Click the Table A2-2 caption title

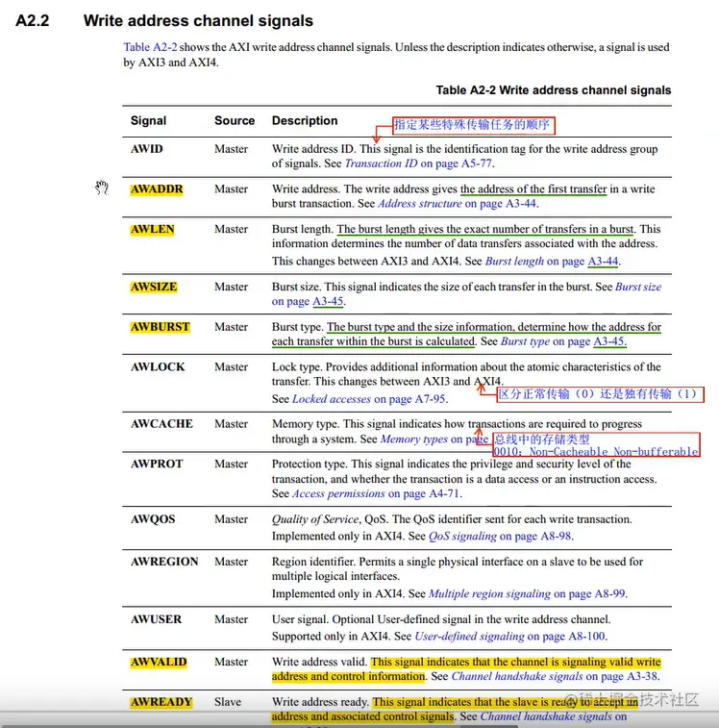point(554,90)
